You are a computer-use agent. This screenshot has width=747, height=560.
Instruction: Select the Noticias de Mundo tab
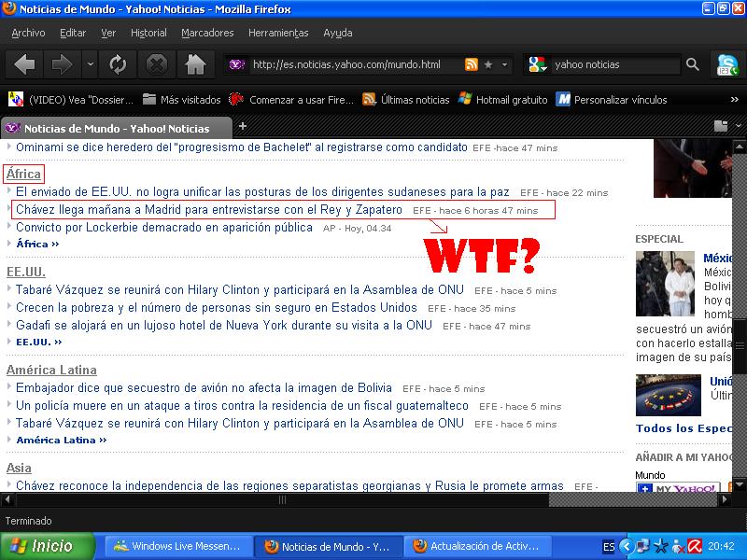tap(117, 128)
